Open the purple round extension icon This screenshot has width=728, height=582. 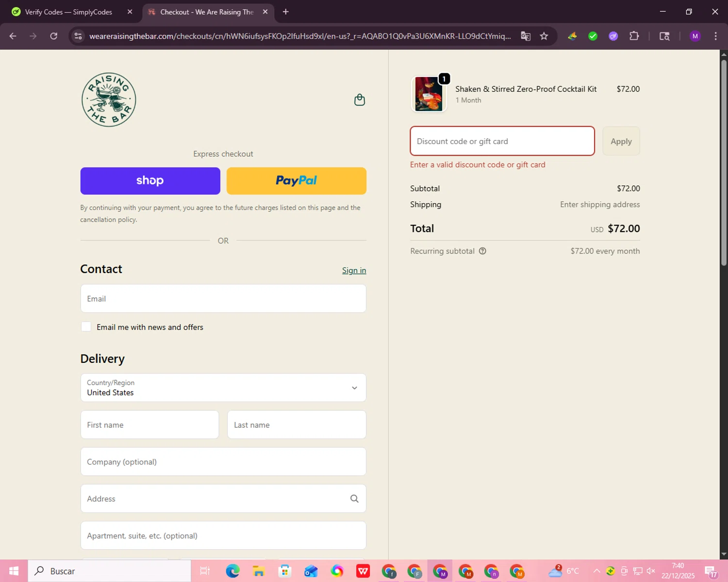point(613,36)
